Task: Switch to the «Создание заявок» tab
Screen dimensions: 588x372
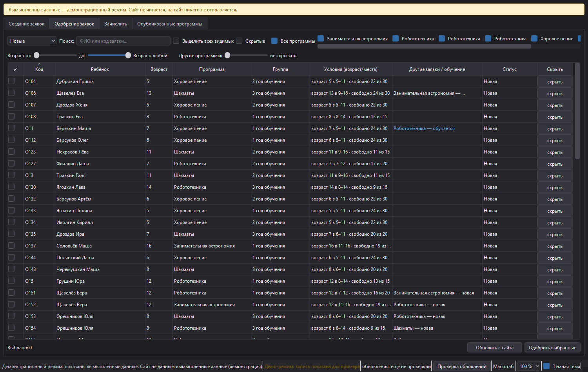Action: [x=27, y=24]
